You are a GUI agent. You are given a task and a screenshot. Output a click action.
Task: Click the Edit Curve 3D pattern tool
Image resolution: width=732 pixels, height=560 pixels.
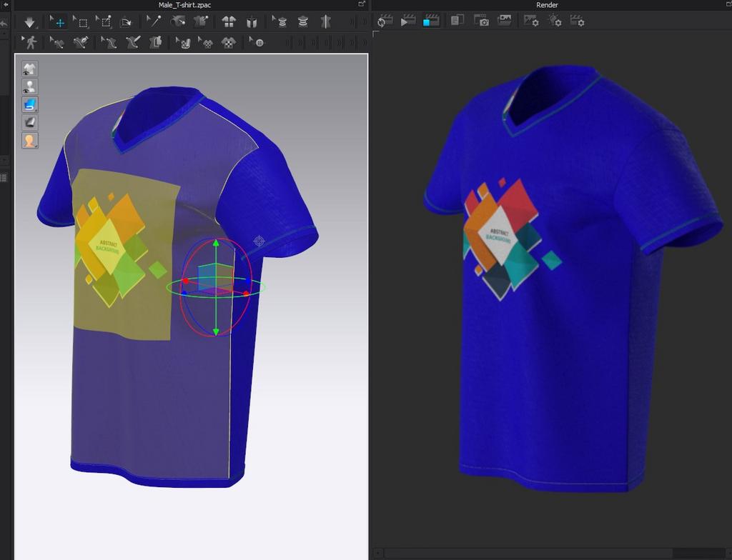[x=109, y=43]
